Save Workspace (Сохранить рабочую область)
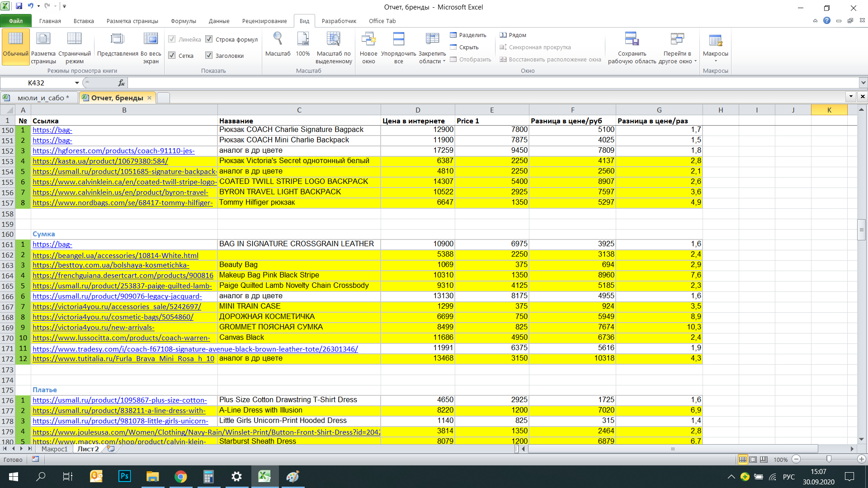The height and width of the screenshot is (488, 868). pyautogui.click(x=632, y=47)
